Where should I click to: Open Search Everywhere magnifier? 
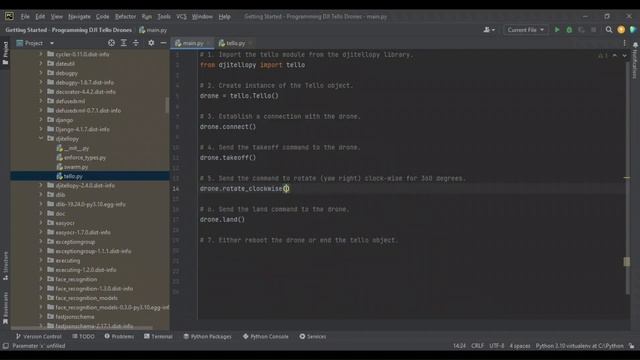pos(609,30)
